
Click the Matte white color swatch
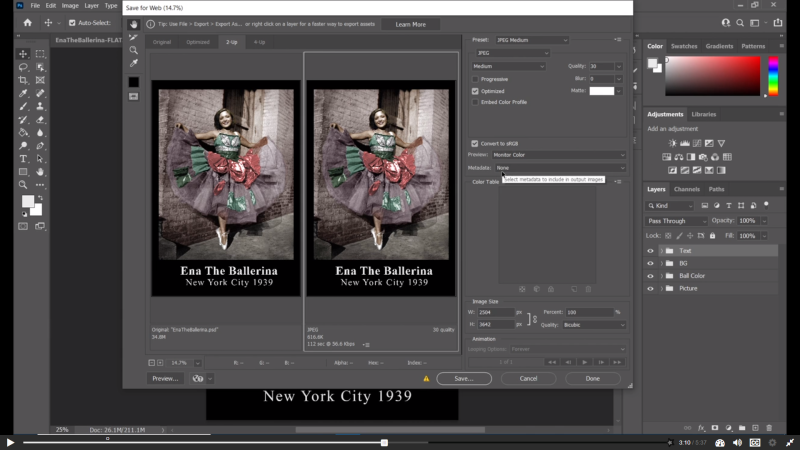pos(602,91)
